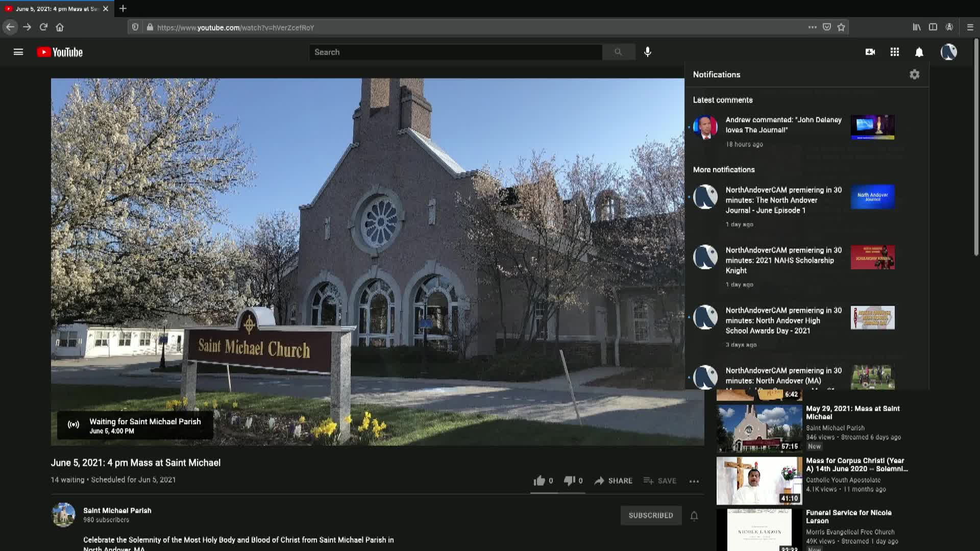Open Firefox account icon in toolbar
This screenshot has height=551, width=980.
(x=949, y=28)
